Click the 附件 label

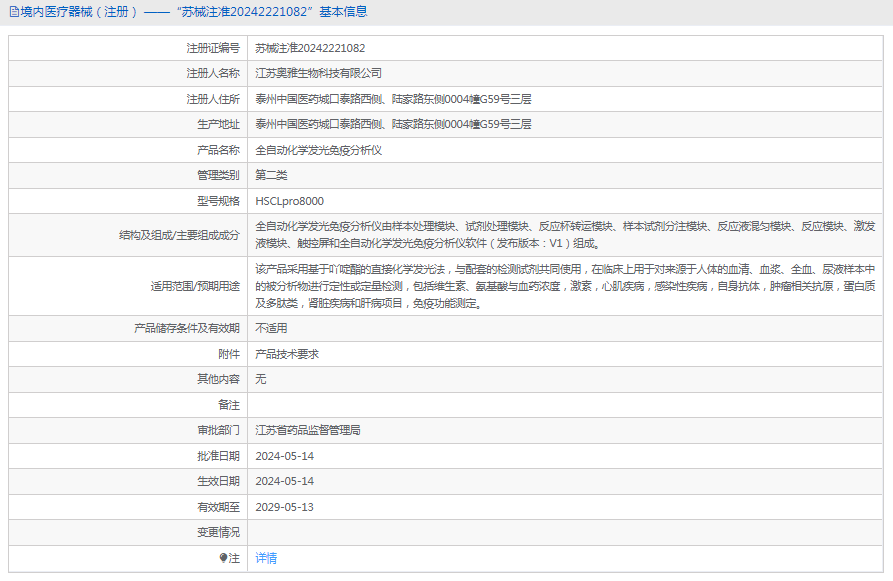click(x=229, y=354)
